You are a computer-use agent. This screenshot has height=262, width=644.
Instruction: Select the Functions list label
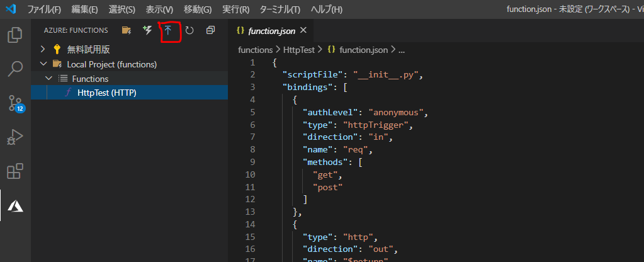pos(91,79)
